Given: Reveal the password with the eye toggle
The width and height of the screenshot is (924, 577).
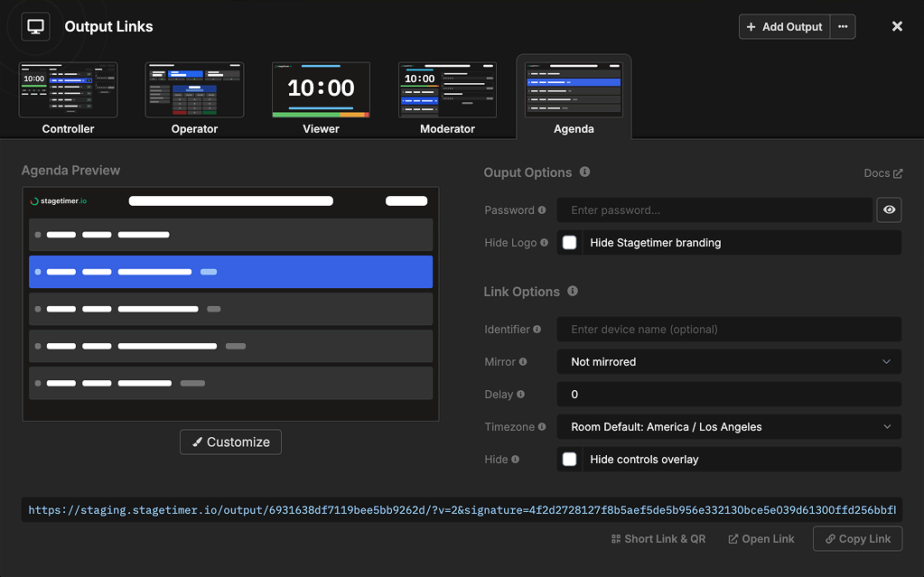Looking at the screenshot, I should pyautogui.click(x=889, y=209).
